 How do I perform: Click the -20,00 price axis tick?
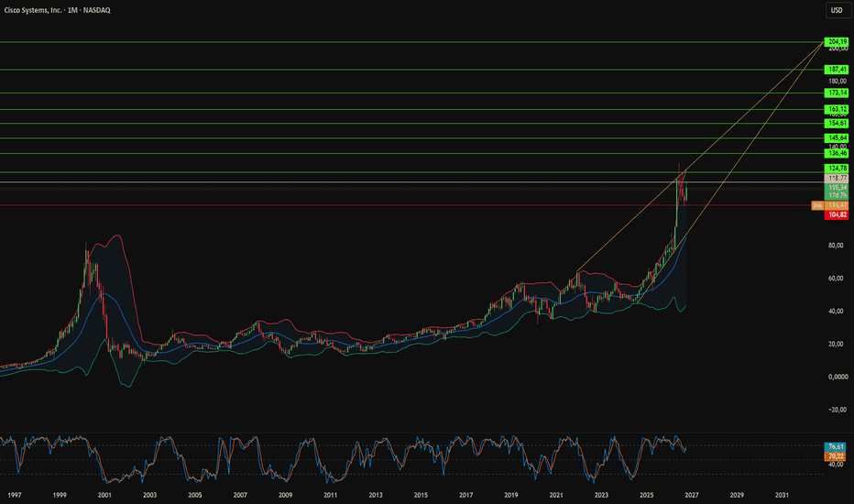pyautogui.click(x=838, y=410)
